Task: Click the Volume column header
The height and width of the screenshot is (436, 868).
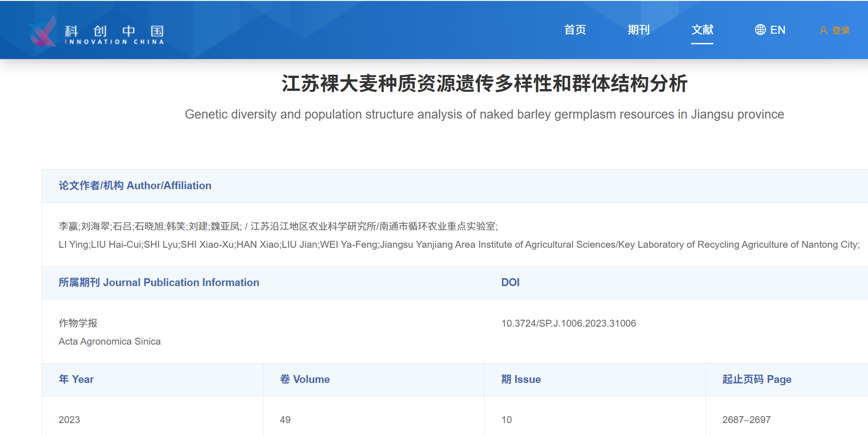Action: coord(305,379)
